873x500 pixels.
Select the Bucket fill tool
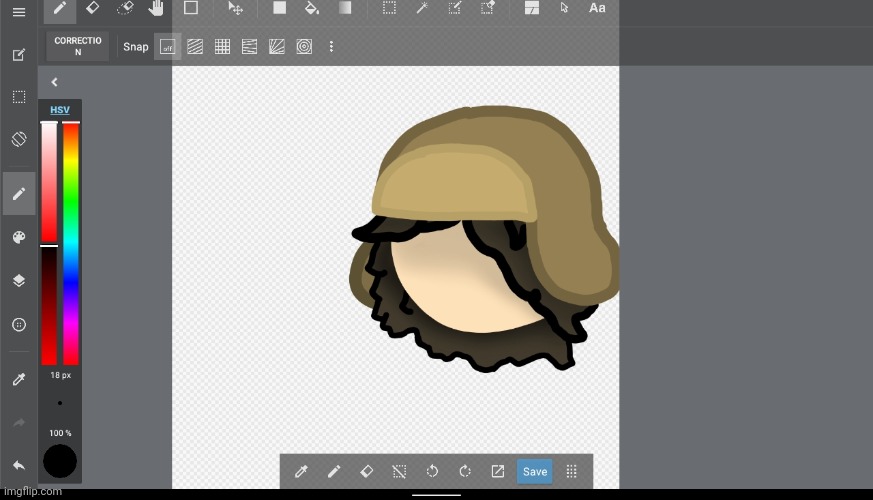coord(312,8)
